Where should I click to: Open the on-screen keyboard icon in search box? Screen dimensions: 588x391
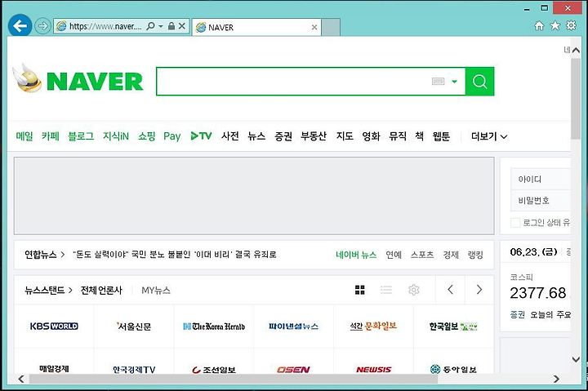click(x=438, y=82)
